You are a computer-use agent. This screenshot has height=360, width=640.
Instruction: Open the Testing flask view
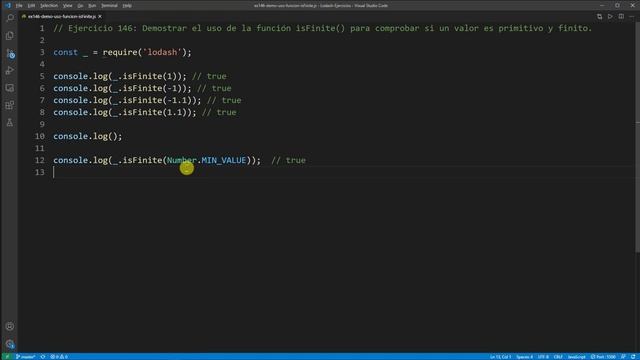[10, 122]
